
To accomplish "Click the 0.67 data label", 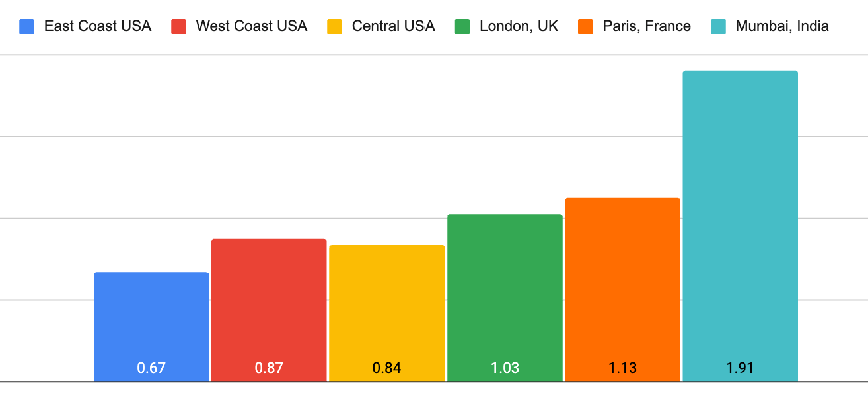I will [151, 368].
